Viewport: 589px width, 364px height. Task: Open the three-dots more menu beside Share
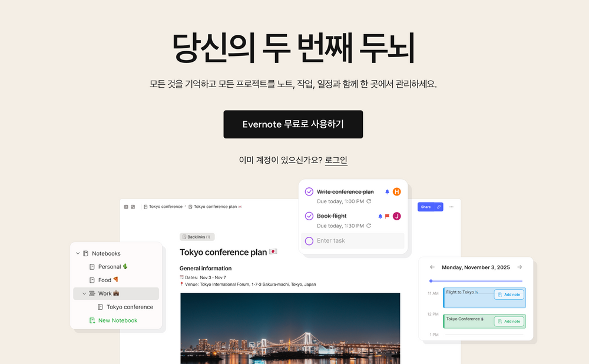[x=452, y=207]
